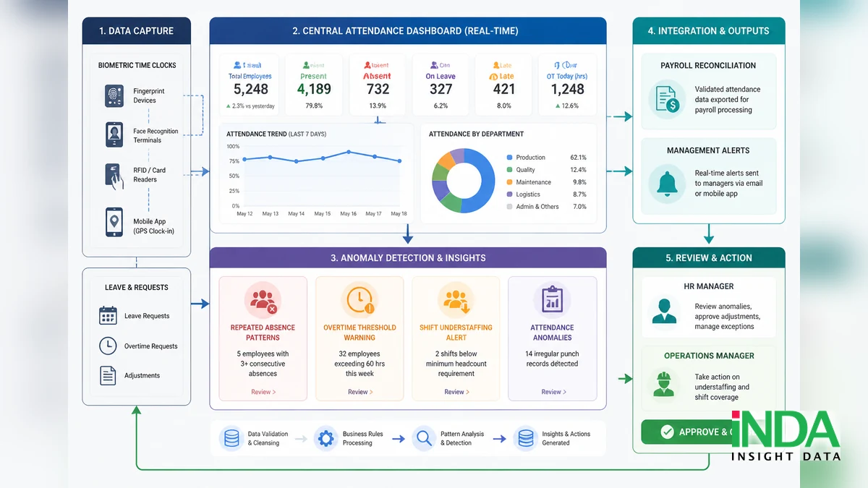Screen dimensions: 868x488
Task: Click the Production blue legend swatch
Action: [509, 158]
